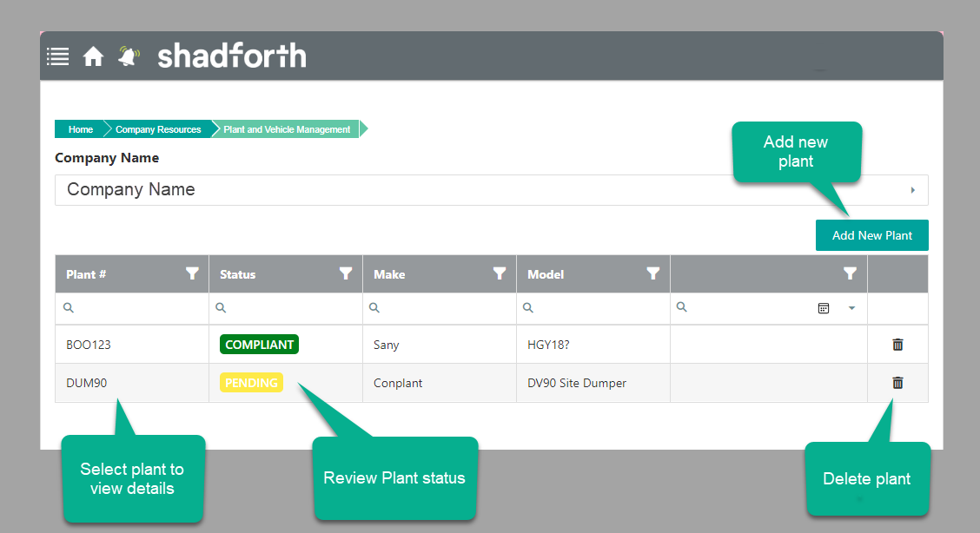Viewport: 980px width, 533px height.
Task: Filter the Plant # column
Action: click(192, 273)
